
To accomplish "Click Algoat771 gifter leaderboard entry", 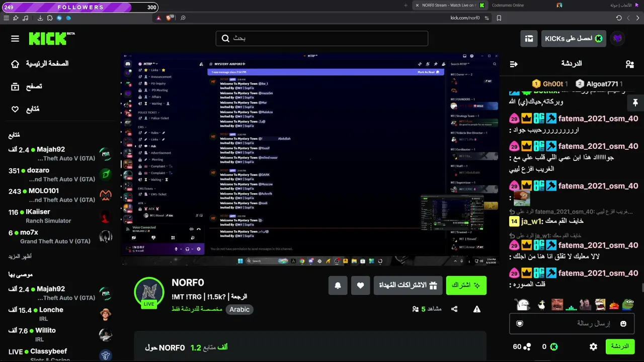I will pos(599,84).
